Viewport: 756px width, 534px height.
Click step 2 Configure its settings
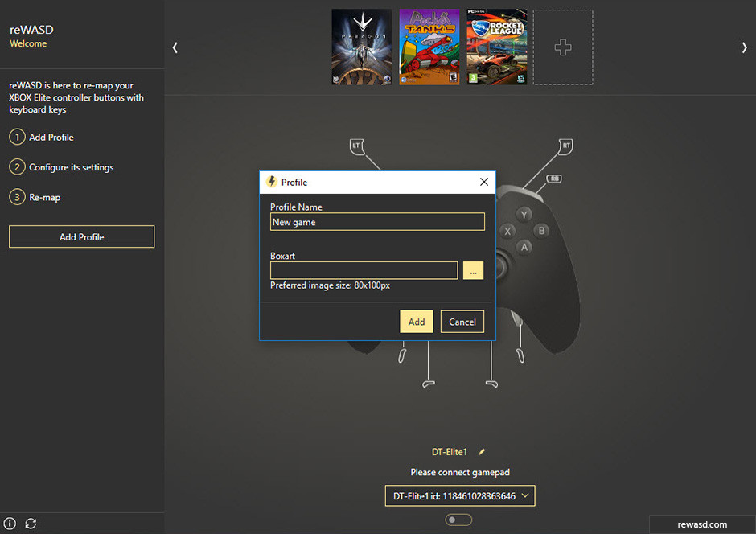coord(61,167)
